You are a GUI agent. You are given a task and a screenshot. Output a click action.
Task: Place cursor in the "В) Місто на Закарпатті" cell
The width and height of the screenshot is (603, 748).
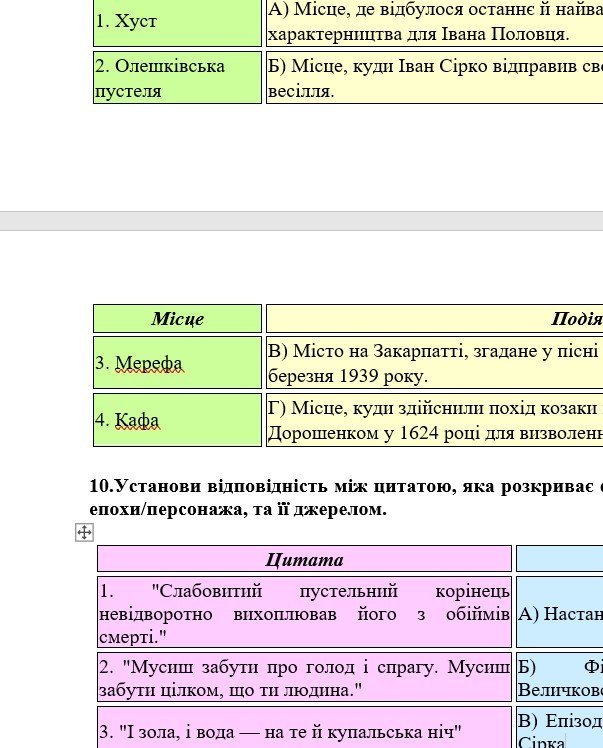coord(433,363)
